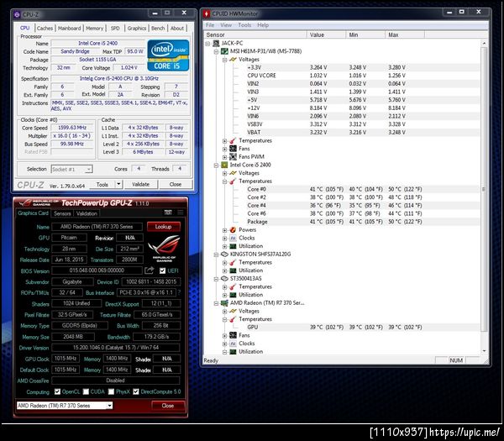Toggle the UEFI checkbox in GPU-Z
Screen dimensions: 504x441
click(163, 270)
